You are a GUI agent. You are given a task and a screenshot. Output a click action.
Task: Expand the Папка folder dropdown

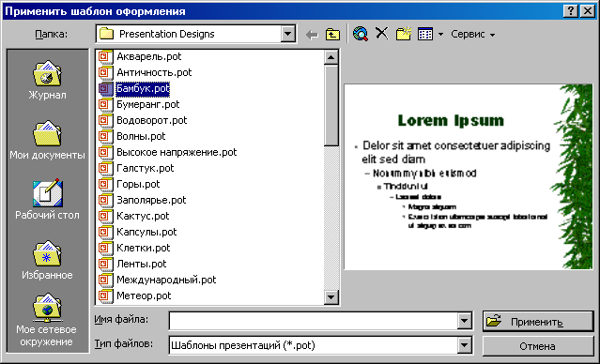287,34
